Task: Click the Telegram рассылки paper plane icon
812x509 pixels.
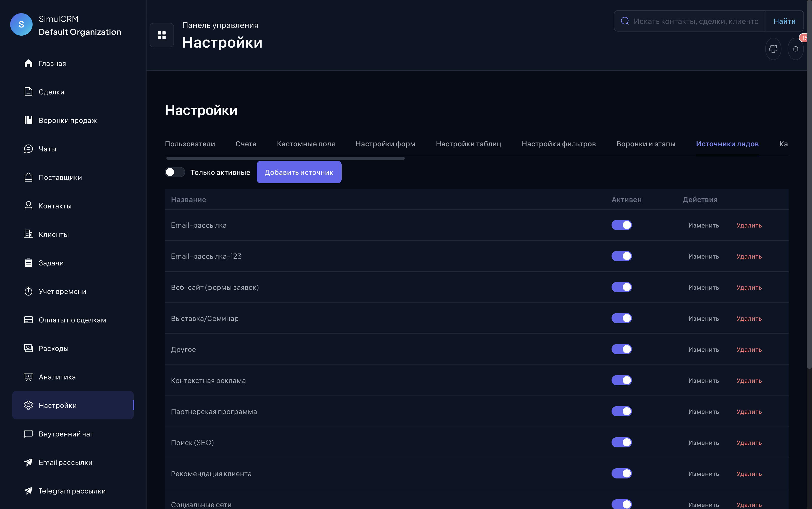Action: (x=28, y=491)
